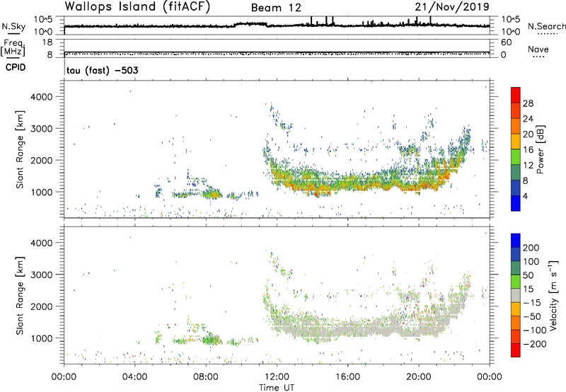This screenshot has width=566, height=392.
Task: Click the 'Power [dB]' color bar title
Action: [540, 149]
